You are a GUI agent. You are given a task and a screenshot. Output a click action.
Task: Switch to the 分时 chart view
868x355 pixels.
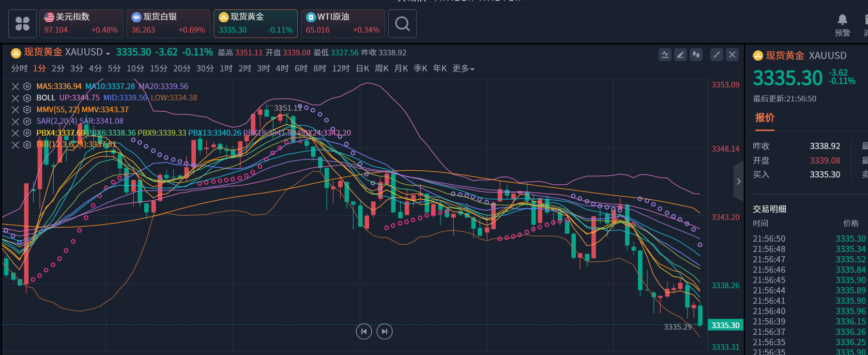pos(19,68)
